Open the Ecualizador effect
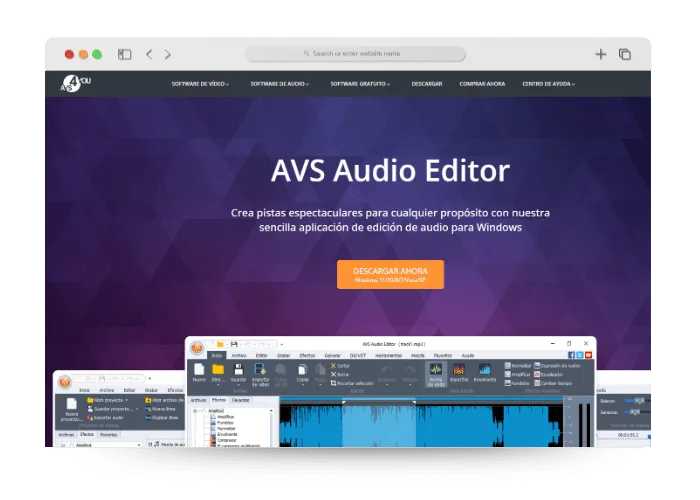The width and height of the screenshot is (700, 500). (x=548, y=374)
